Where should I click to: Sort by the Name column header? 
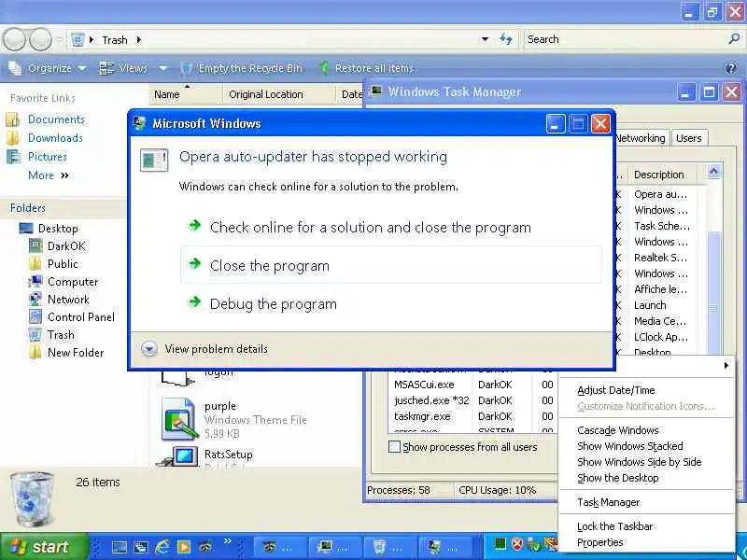tap(186, 94)
